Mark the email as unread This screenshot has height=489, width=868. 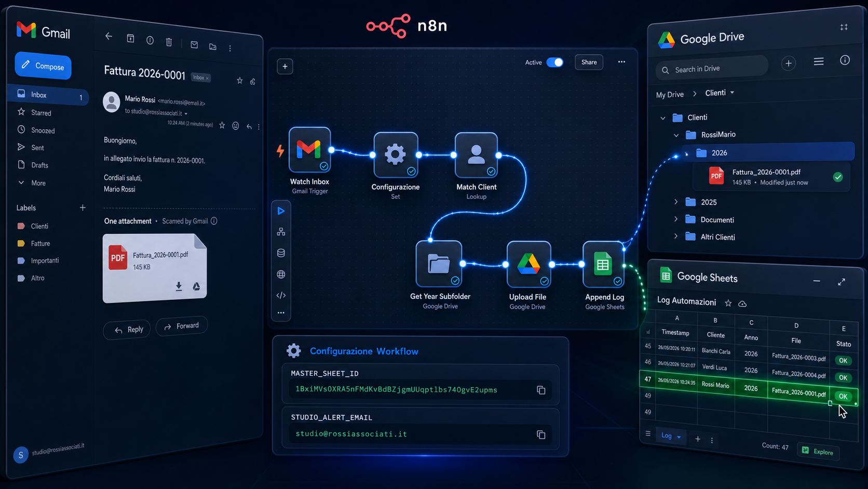point(194,45)
